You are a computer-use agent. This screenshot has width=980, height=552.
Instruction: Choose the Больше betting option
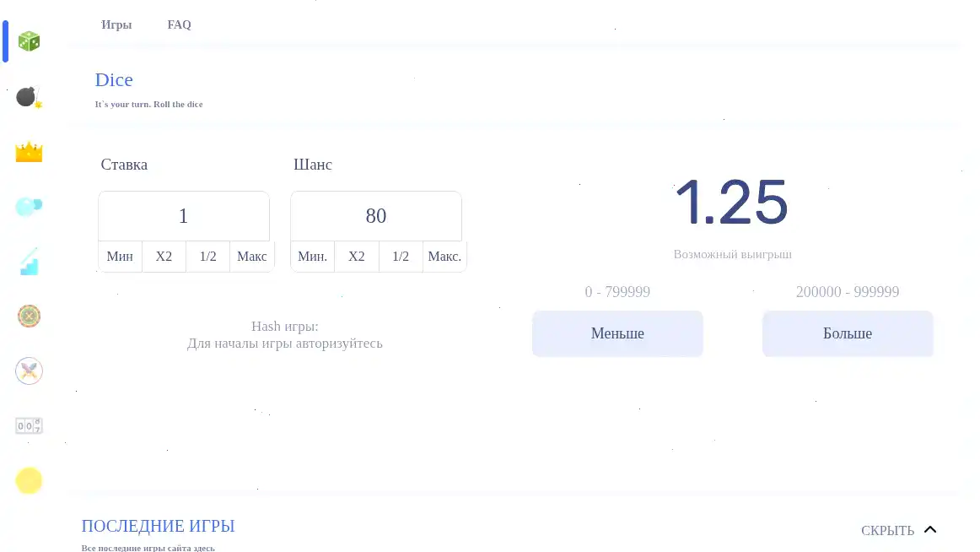pyautogui.click(x=848, y=333)
